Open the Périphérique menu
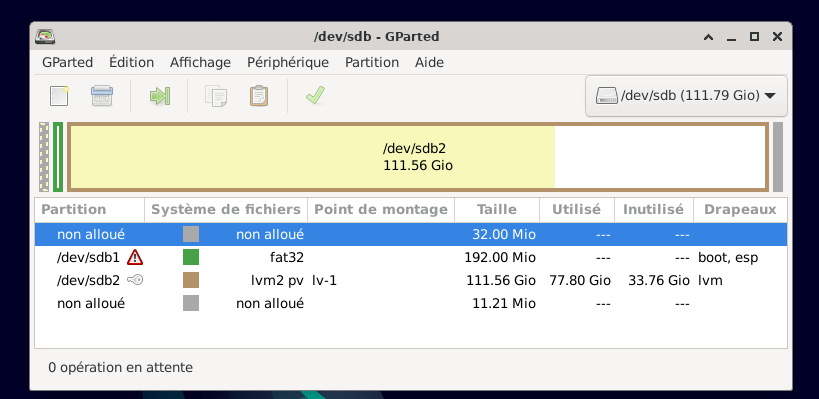The image size is (819, 399). tap(288, 63)
